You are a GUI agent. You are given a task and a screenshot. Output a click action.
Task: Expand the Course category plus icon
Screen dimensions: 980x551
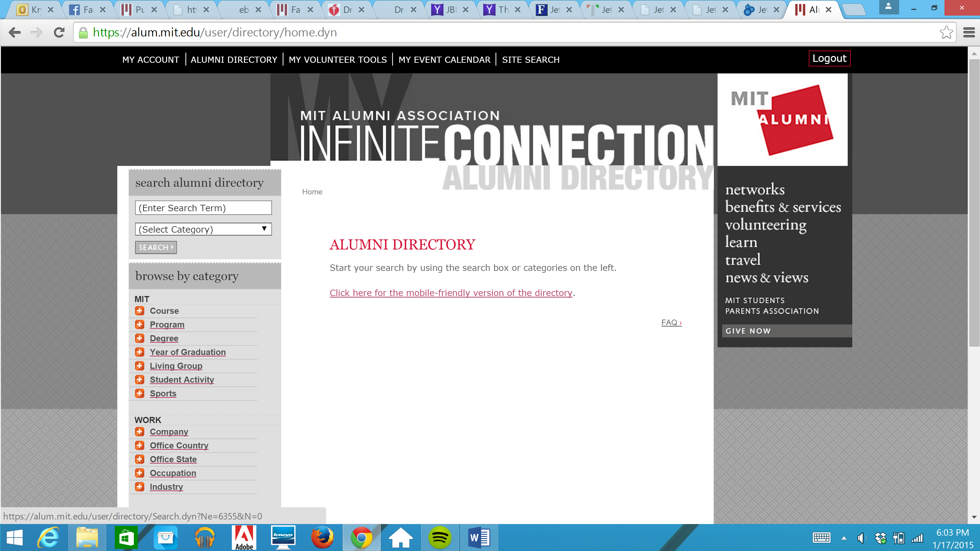click(x=140, y=311)
